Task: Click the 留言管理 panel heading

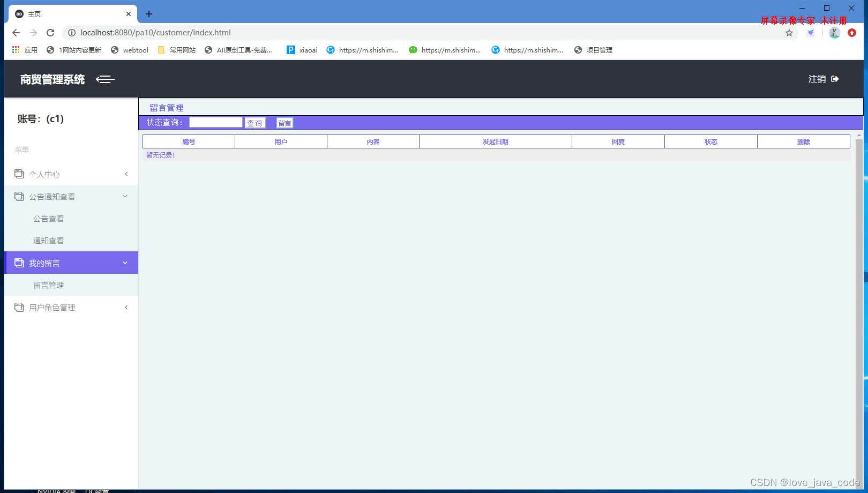Action: tap(166, 108)
